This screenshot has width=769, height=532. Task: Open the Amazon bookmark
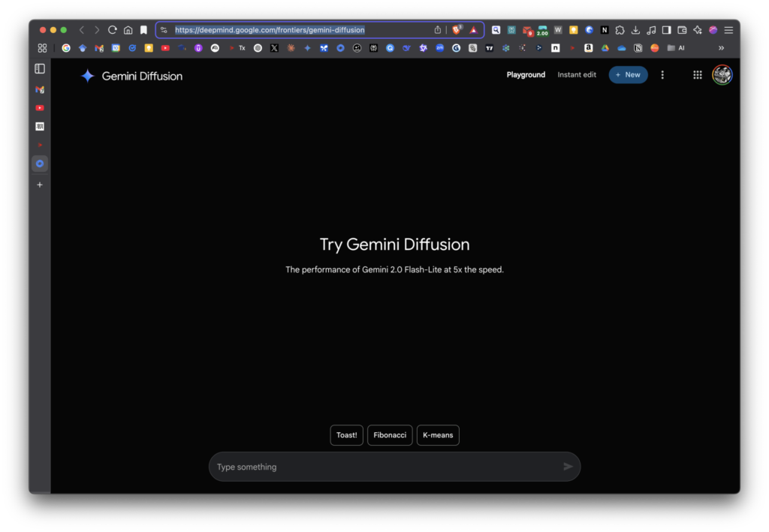(588, 48)
